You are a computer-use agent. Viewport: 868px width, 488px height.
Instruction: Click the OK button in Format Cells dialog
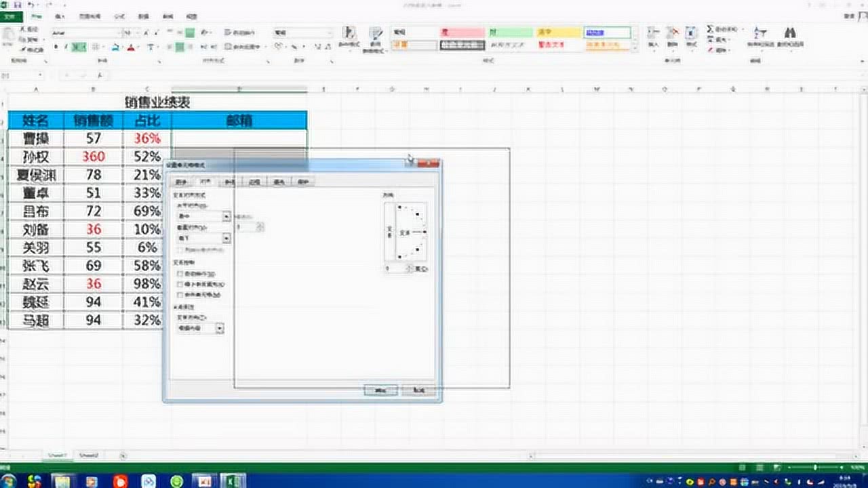(x=380, y=390)
